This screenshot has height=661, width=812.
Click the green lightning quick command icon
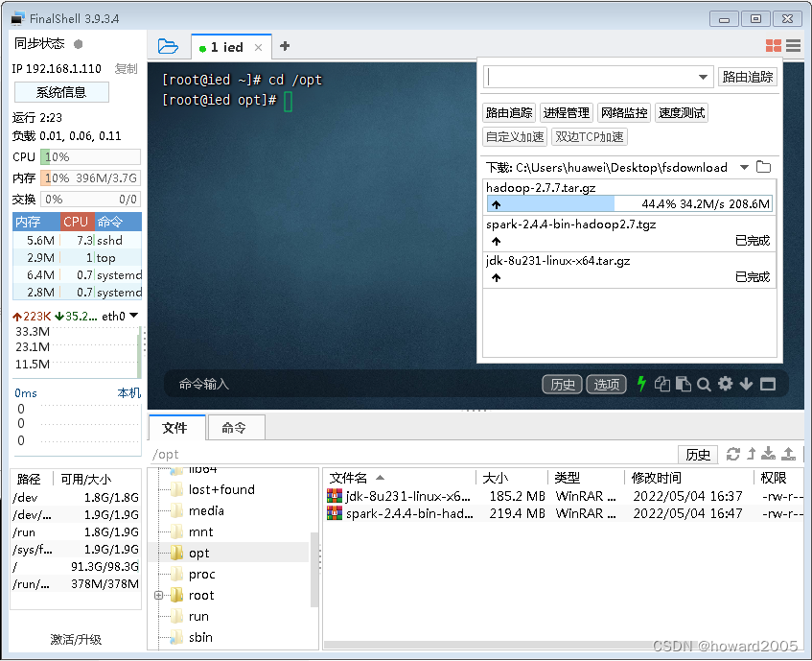641,384
